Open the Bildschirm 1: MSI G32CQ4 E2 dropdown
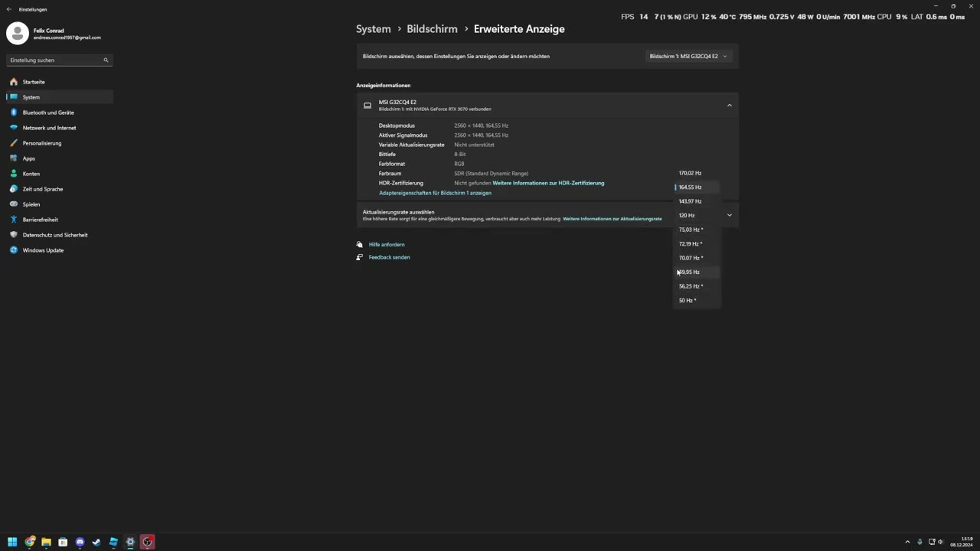980x551 pixels. point(688,56)
